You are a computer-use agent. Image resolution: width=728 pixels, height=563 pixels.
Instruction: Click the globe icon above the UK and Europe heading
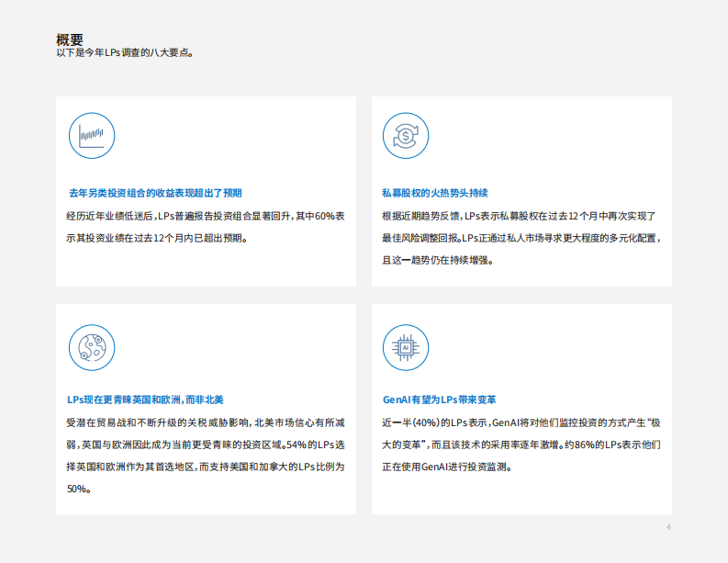point(91,347)
